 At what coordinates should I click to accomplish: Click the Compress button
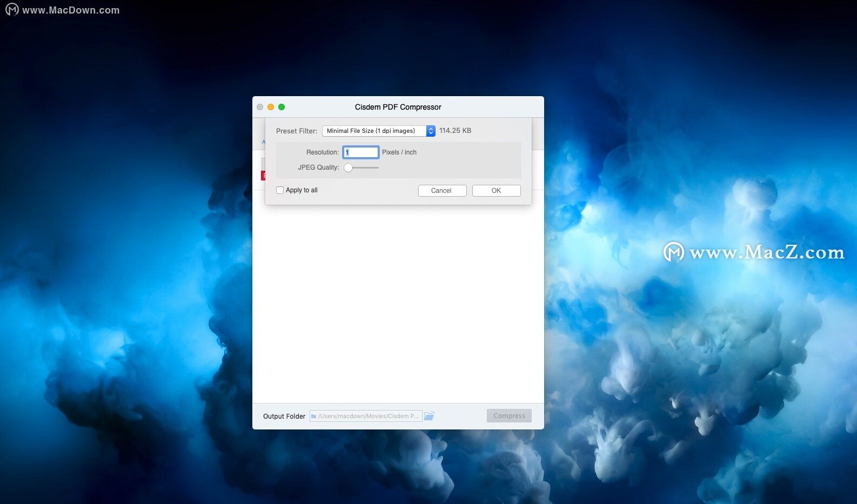tap(509, 415)
